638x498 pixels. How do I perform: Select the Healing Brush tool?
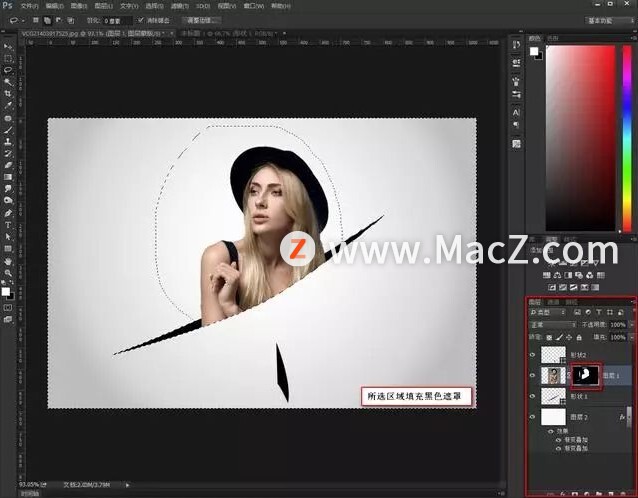click(8, 118)
